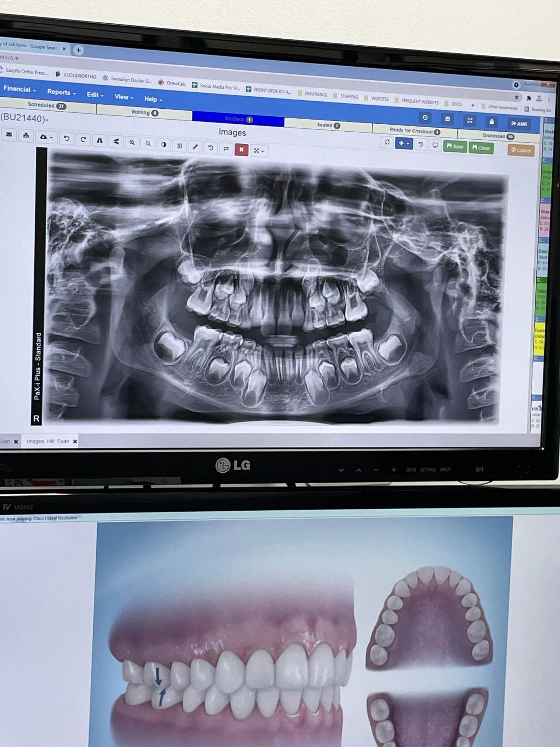
Task: Save the image changes
Action: click(x=455, y=146)
